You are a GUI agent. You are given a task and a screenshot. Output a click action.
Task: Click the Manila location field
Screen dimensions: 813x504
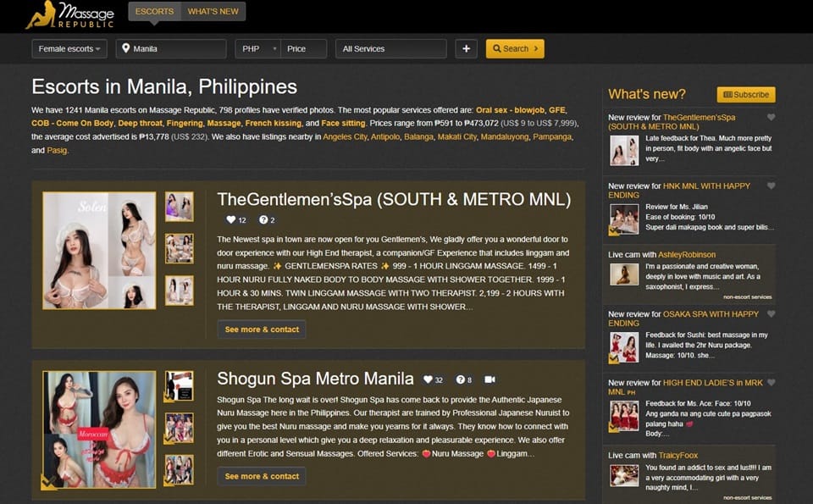(x=171, y=49)
